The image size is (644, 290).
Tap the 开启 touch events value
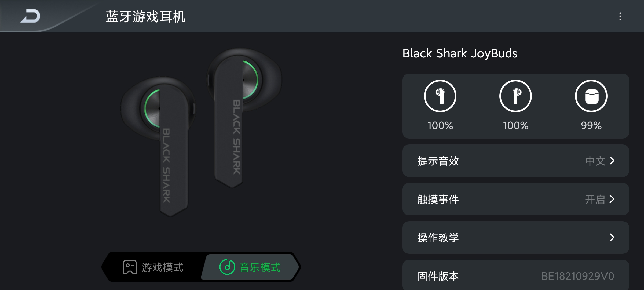point(595,200)
